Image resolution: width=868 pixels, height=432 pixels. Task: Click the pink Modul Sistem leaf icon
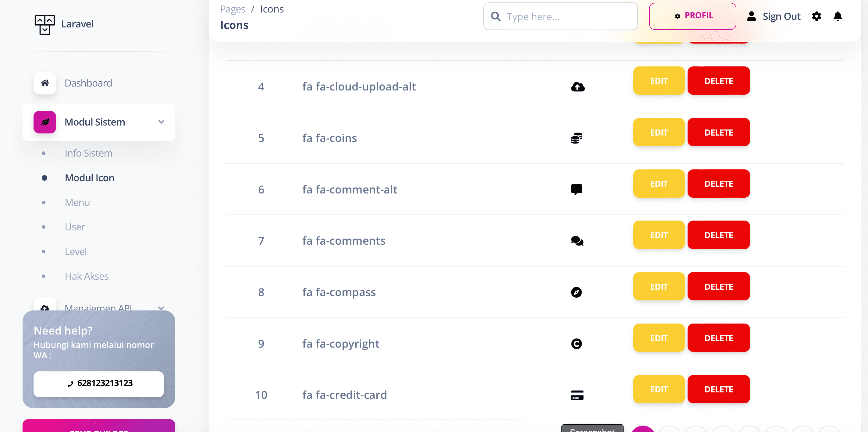tap(45, 122)
